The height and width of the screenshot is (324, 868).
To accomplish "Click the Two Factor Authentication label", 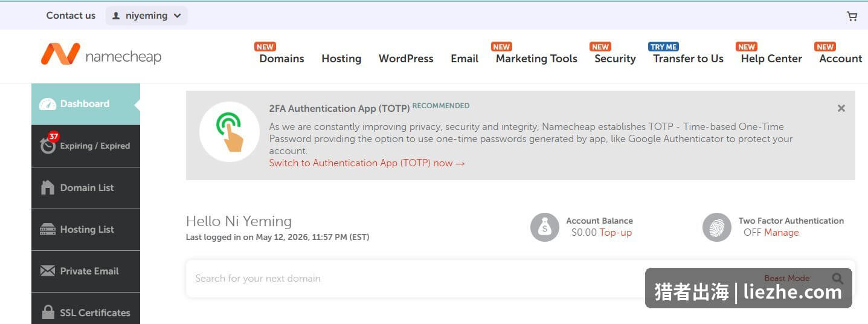I will pyautogui.click(x=791, y=221).
